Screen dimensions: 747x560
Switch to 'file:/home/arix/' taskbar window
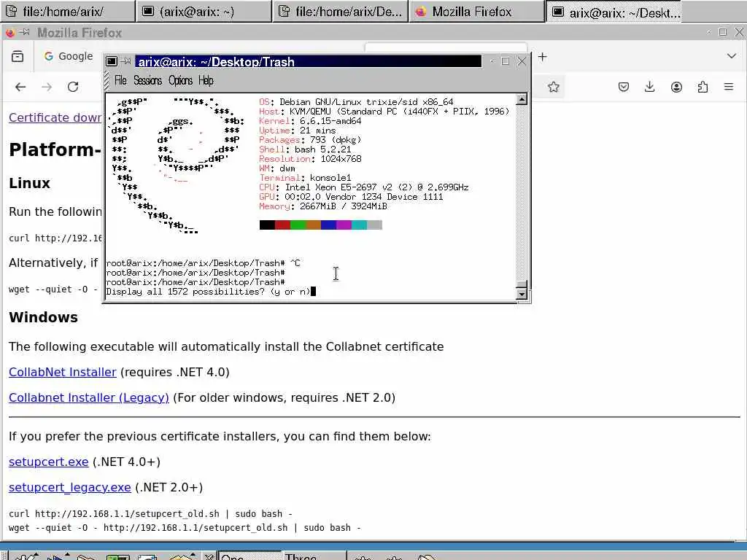(68, 12)
